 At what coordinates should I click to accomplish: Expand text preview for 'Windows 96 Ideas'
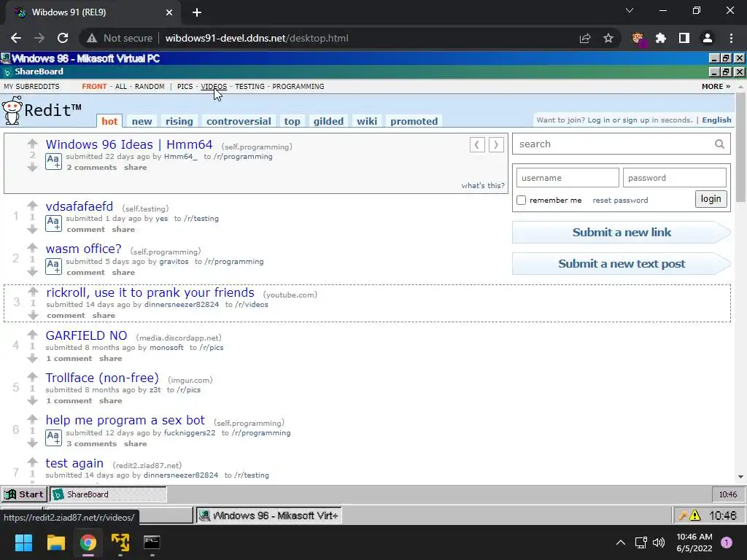[x=53, y=161]
